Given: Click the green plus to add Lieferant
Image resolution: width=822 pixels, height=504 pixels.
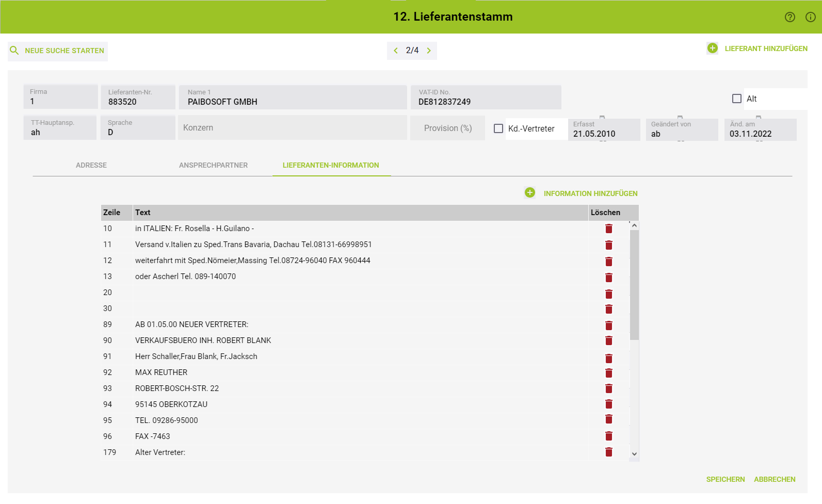Looking at the screenshot, I should click(x=712, y=48).
